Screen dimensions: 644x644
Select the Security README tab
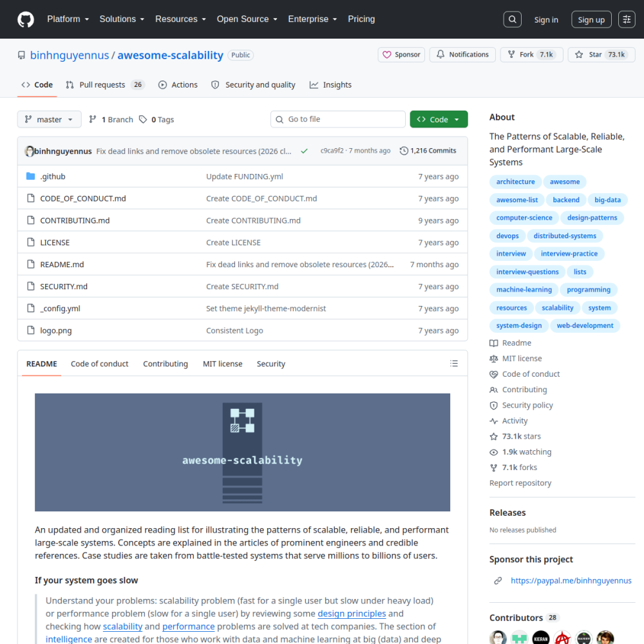point(271,364)
